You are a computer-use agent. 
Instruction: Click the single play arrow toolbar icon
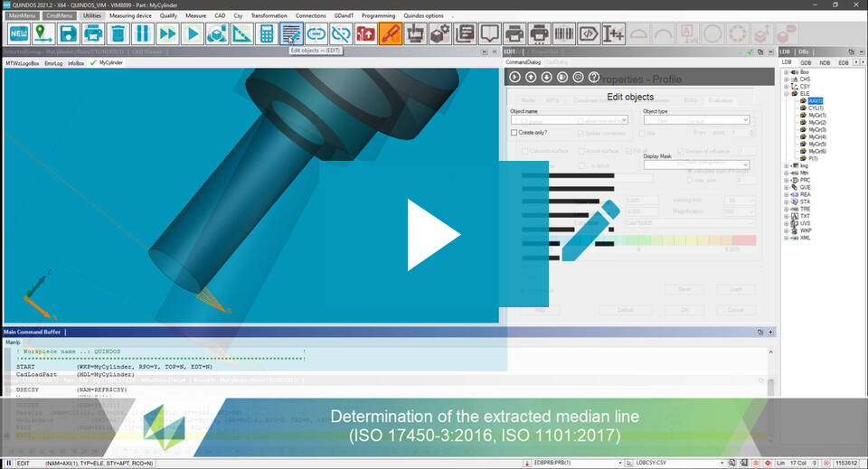tap(192, 33)
